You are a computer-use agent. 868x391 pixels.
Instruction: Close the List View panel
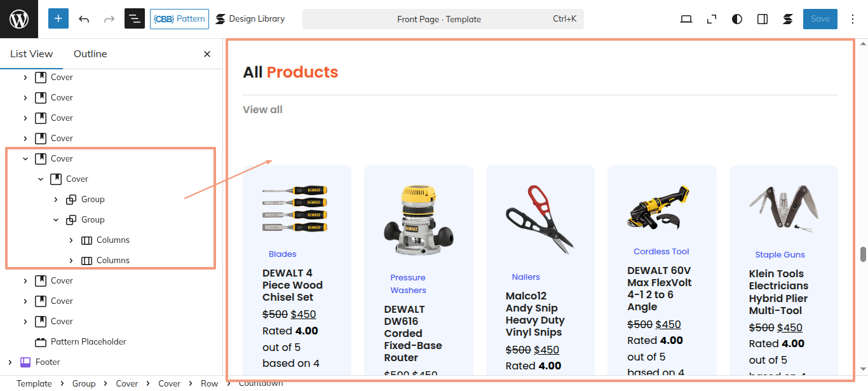pyautogui.click(x=207, y=54)
